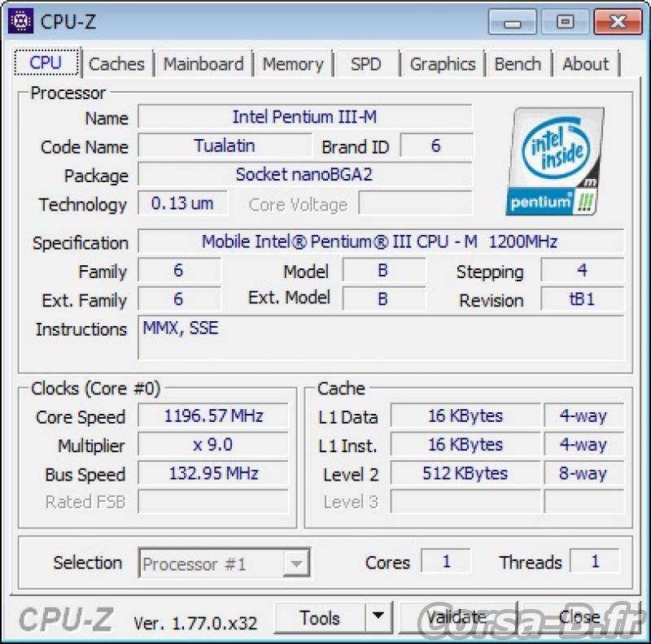Image resolution: width=651 pixels, height=644 pixels.
Task: Click the L1 Data size 16 KBytes
Action: [x=465, y=416]
